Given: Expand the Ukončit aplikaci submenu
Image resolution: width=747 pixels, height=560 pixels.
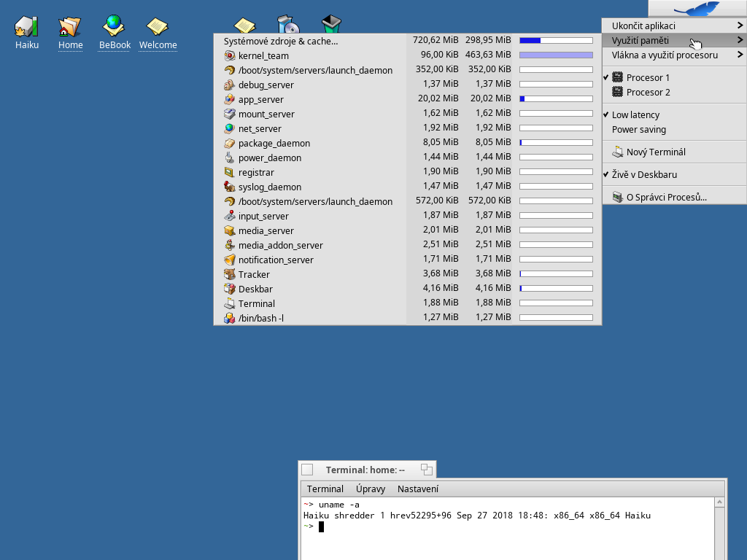Looking at the screenshot, I should [674, 26].
